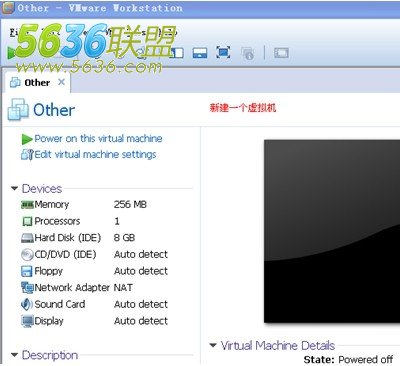Click the State: Powered off status
The width and height of the screenshot is (400, 366).
pos(348,360)
